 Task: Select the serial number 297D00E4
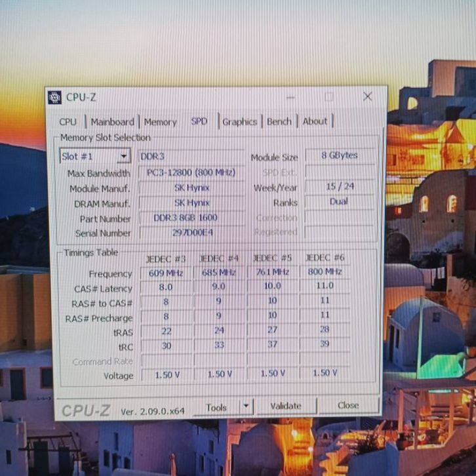[x=191, y=233]
